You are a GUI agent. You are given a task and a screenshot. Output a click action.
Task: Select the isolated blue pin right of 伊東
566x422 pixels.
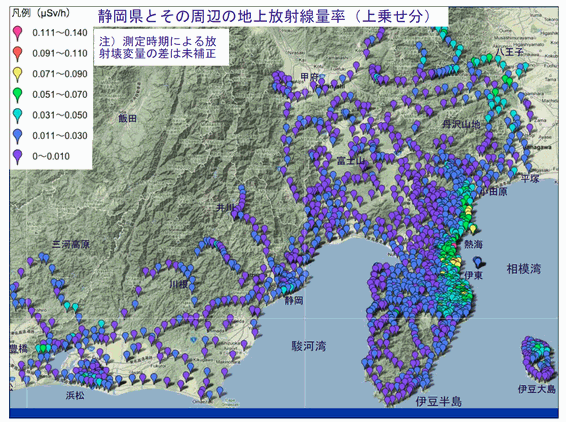point(478,261)
